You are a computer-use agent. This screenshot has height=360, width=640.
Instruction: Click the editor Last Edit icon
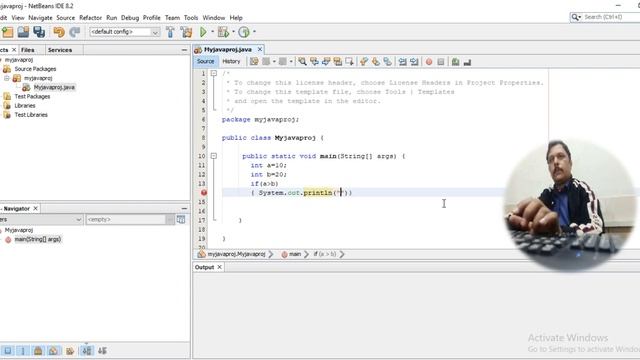[254, 62]
